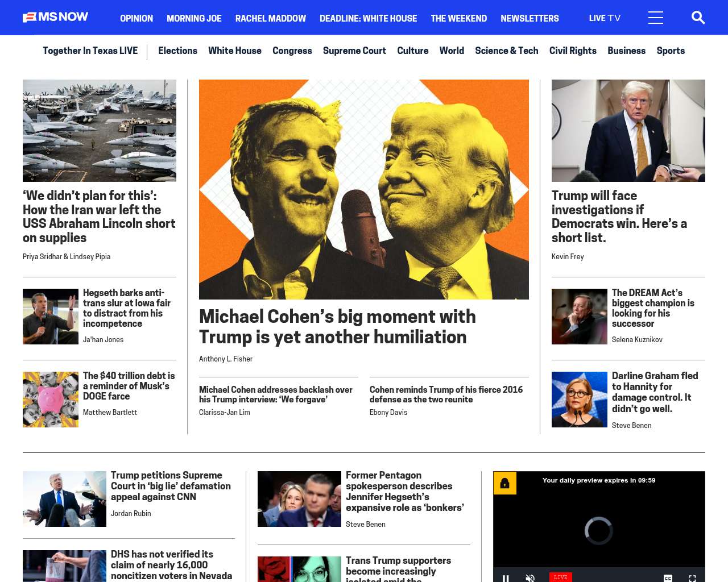Go to White House topic
The height and width of the screenshot is (582, 728).
click(x=235, y=51)
